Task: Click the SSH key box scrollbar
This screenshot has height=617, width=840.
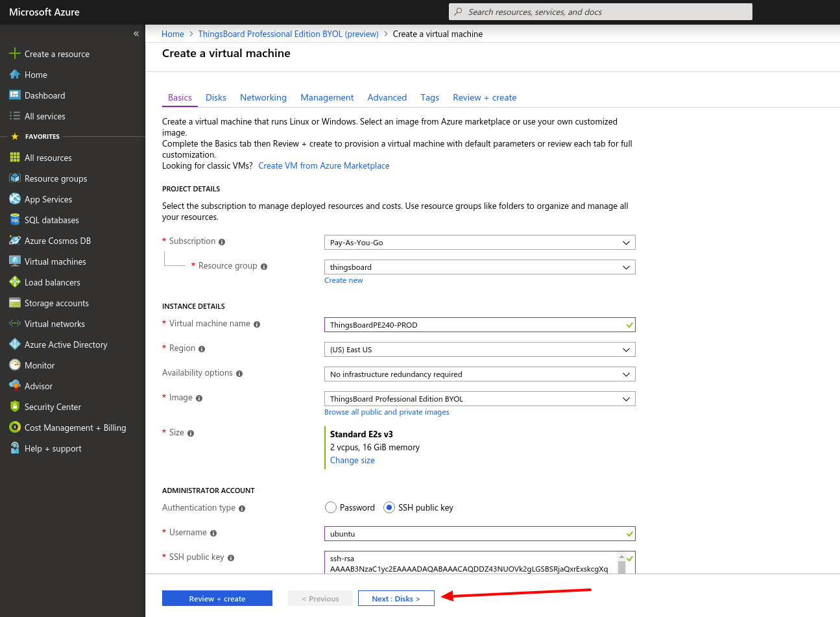Action: (x=621, y=563)
